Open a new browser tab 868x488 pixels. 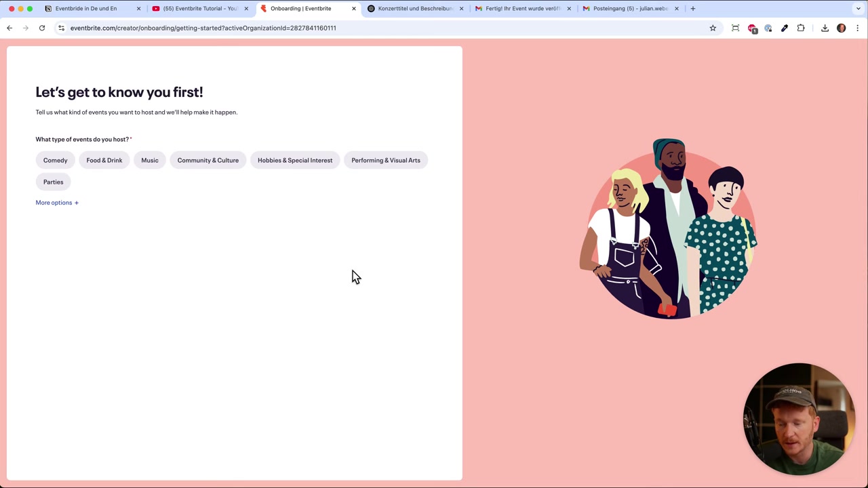(x=692, y=8)
